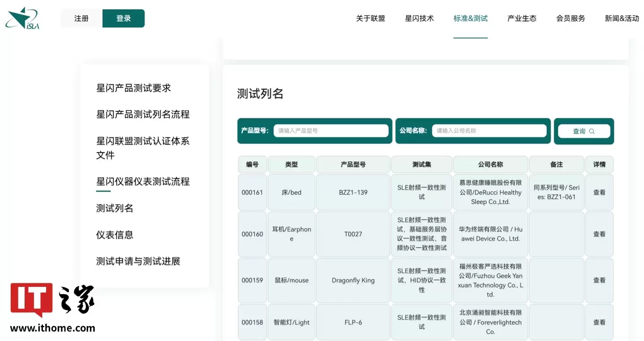The width and height of the screenshot is (644, 341).
Task: Click 查看 for the Huawei T0027 row
Action: 599,234
